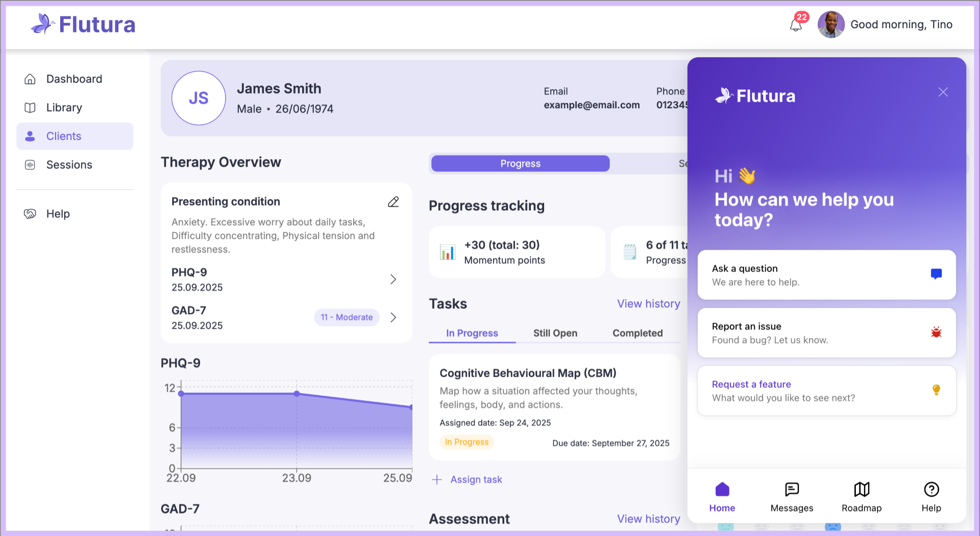Click the 23.09 data point on PHQ-9 chart
Image resolution: width=980 pixels, height=536 pixels.
click(x=297, y=394)
